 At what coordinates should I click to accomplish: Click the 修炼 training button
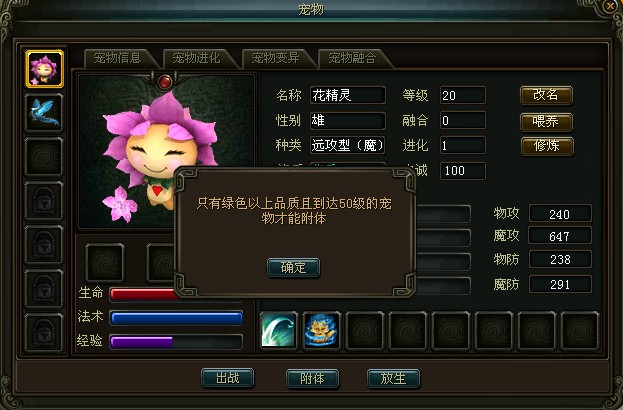point(547,146)
